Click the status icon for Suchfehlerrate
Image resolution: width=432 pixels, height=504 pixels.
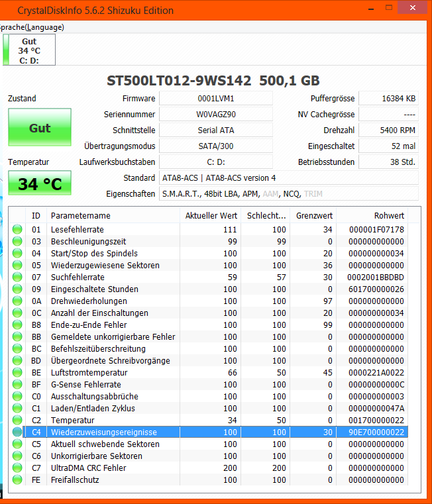tap(17, 277)
